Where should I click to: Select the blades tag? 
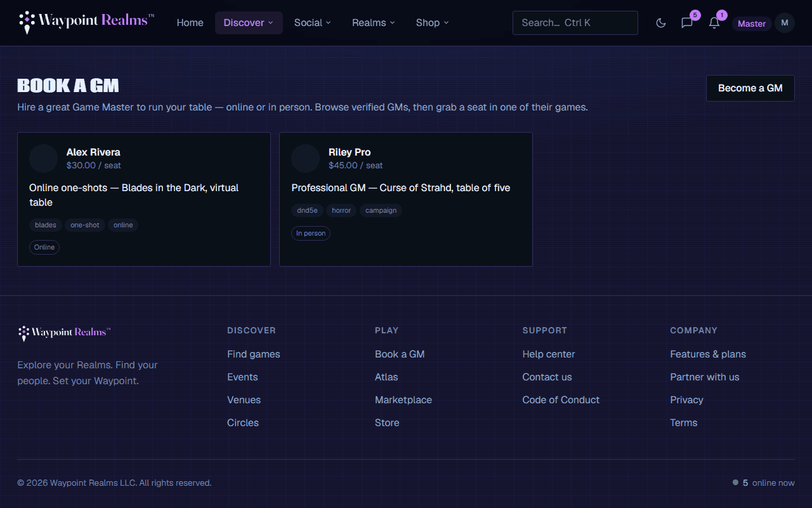tap(46, 225)
